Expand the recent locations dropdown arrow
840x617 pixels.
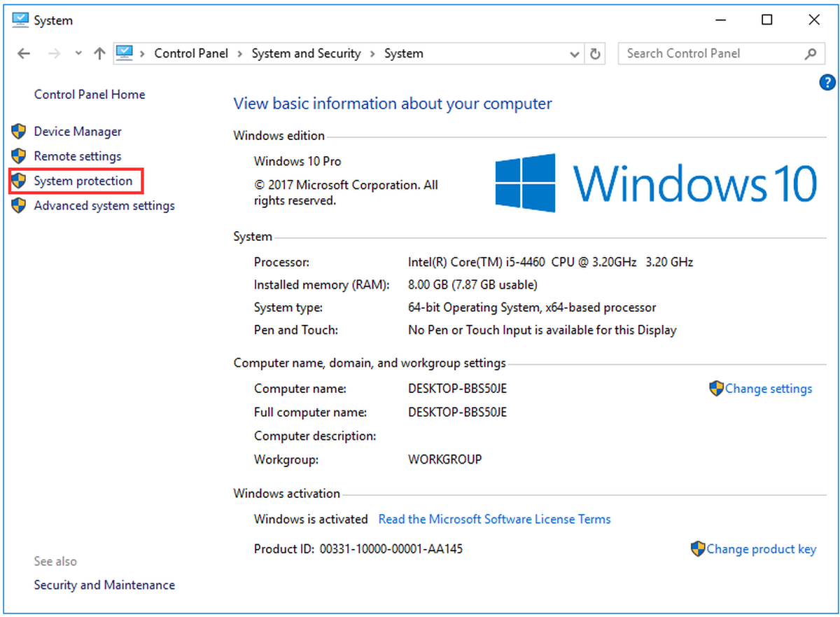(x=78, y=54)
